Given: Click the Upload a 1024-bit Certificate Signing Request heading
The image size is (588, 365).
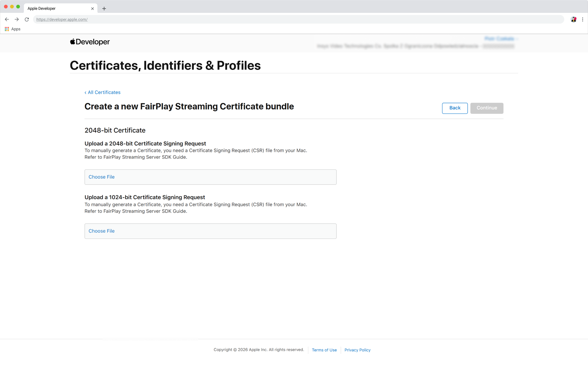Looking at the screenshot, I should click(x=145, y=197).
